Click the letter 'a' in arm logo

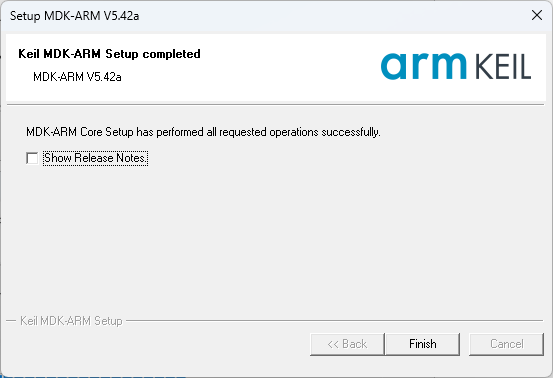coord(393,66)
